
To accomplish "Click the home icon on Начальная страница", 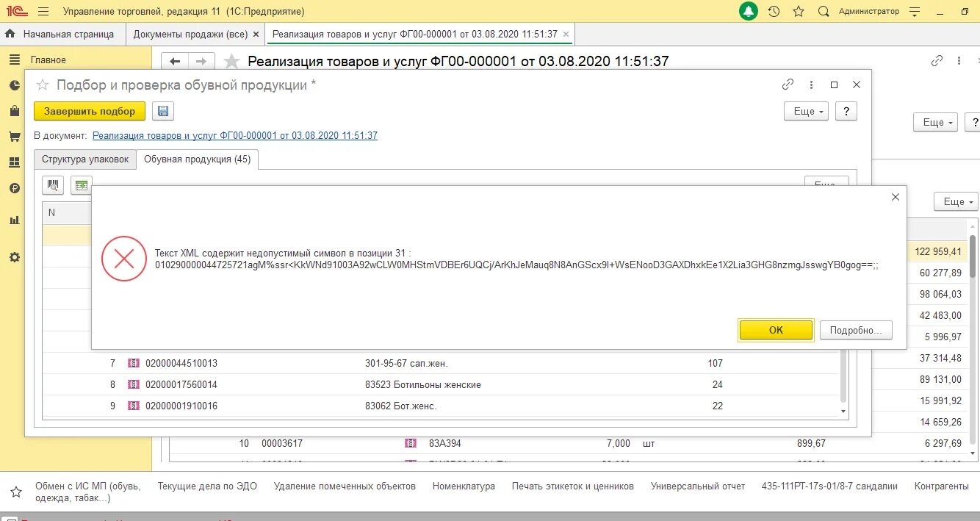I will click(x=10, y=34).
